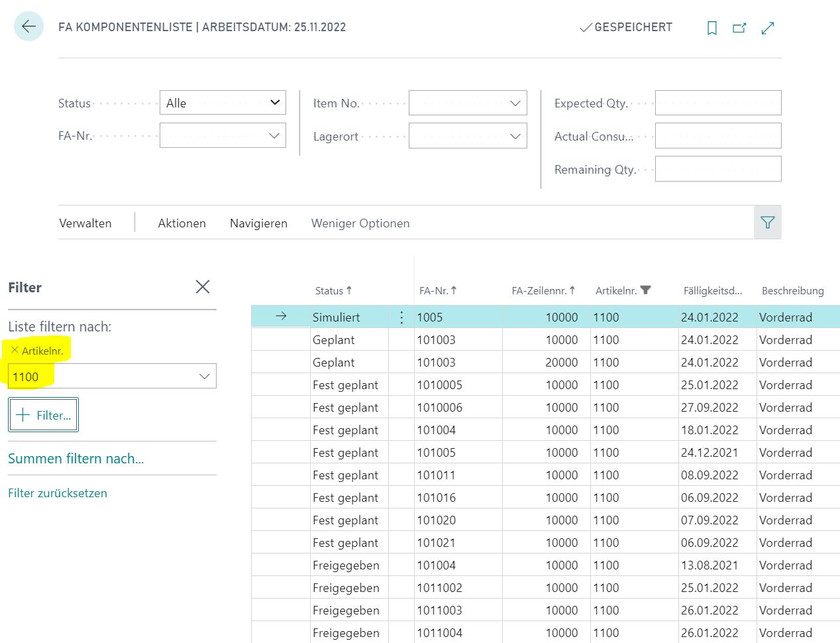Select FA-Nr. 101016 cell
Image resolution: width=840 pixels, height=643 pixels.
(458, 497)
